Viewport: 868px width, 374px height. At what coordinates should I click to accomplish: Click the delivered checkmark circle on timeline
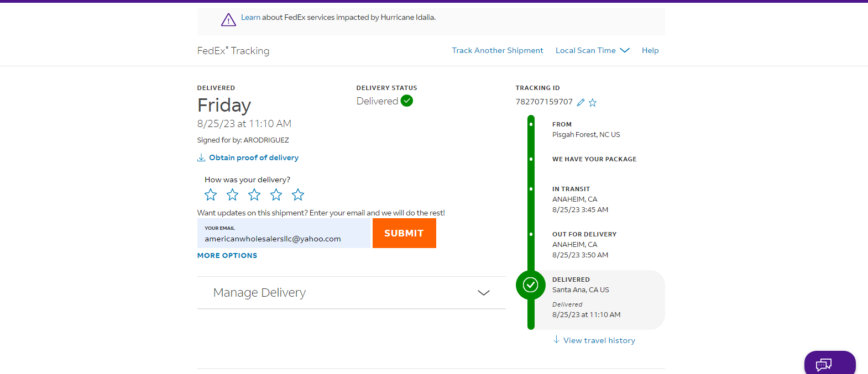point(531,285)
